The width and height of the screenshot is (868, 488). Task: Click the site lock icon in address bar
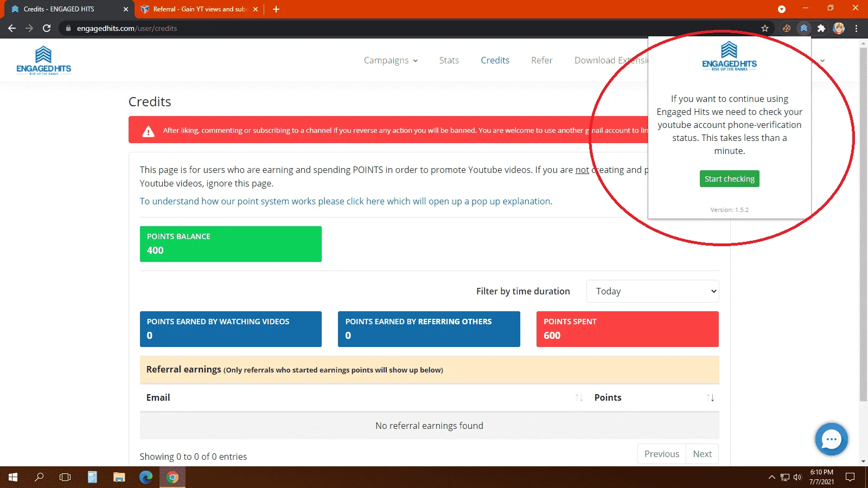[x=68, y=28]
